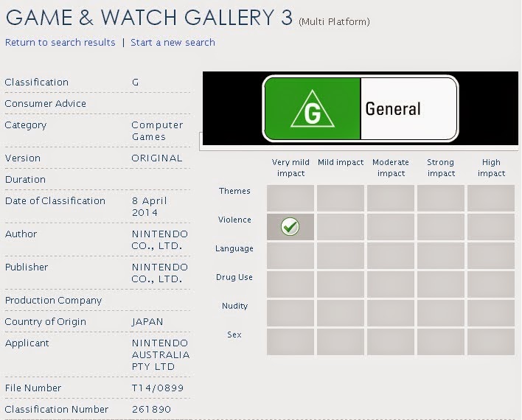Click the Themes very mild impact cell
This screenshot has height=420, width=522.
pos(290,198)
